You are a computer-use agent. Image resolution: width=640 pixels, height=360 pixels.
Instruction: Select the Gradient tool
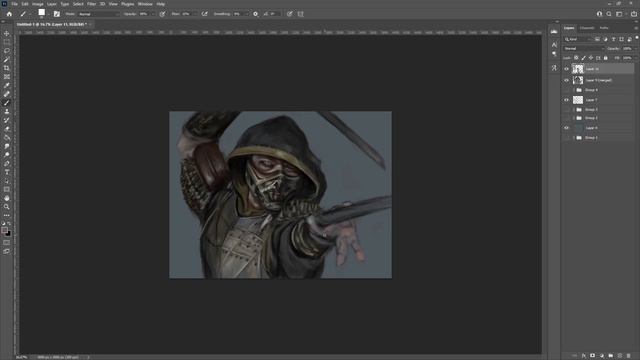pos(7,138)
